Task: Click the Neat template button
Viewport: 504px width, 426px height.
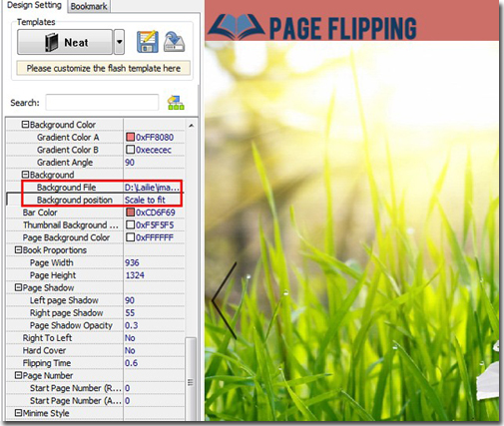Action: coord(65,42)
